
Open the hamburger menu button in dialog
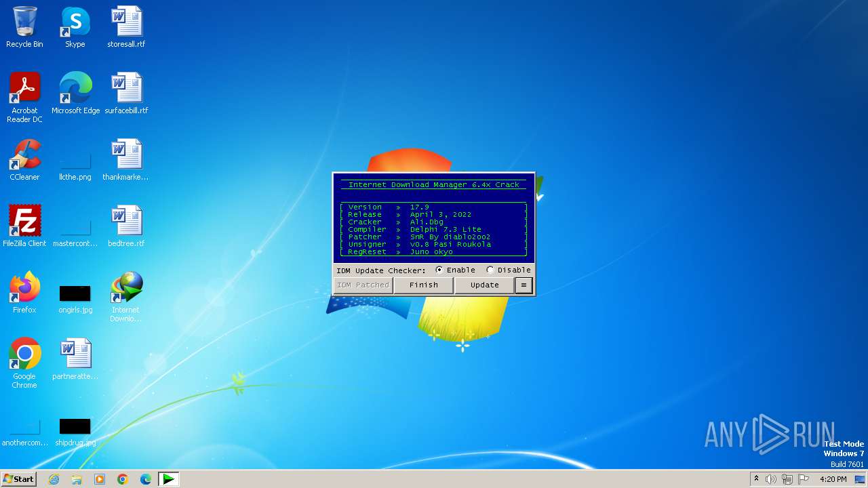(524, 285)
